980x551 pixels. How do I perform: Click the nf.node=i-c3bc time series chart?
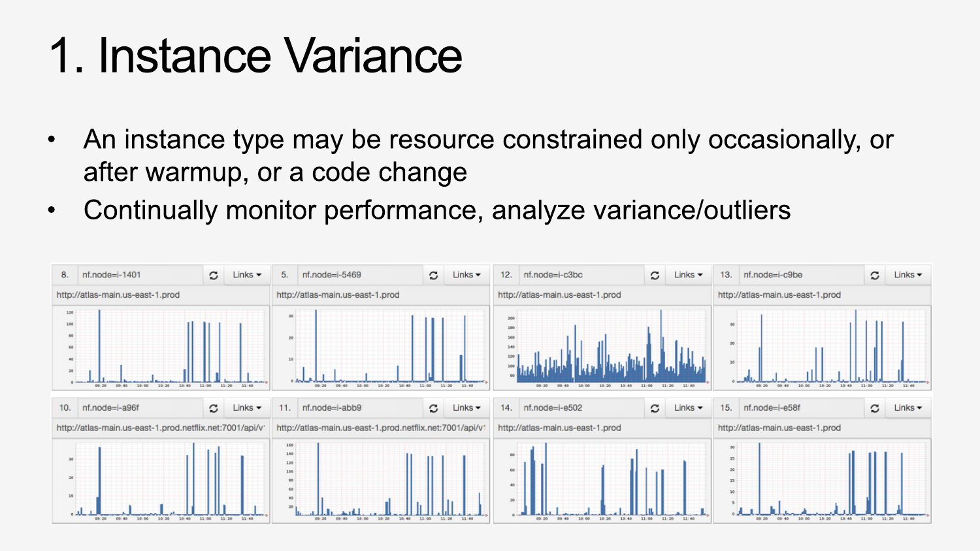pyautogui.click(x=601, y=347)
